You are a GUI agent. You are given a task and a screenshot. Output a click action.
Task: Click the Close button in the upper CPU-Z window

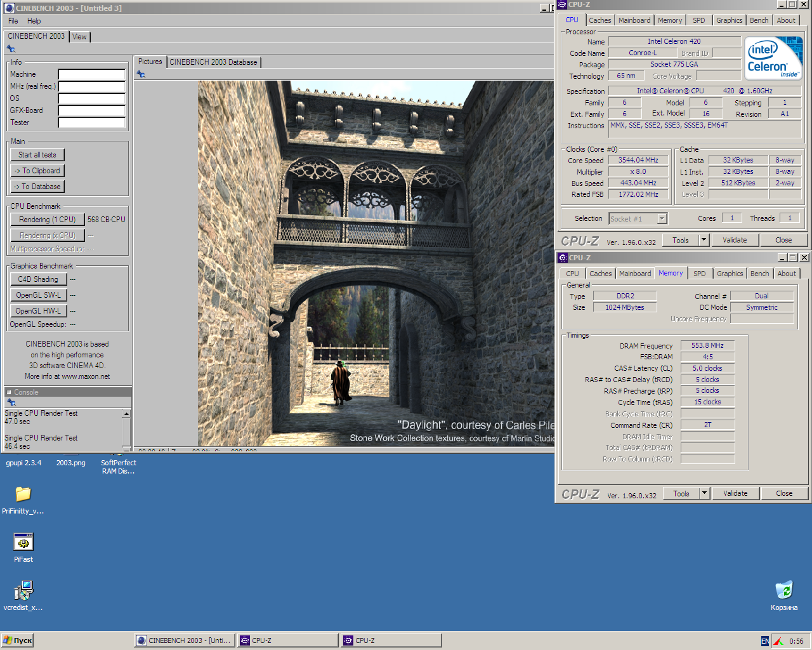(783, 240)
